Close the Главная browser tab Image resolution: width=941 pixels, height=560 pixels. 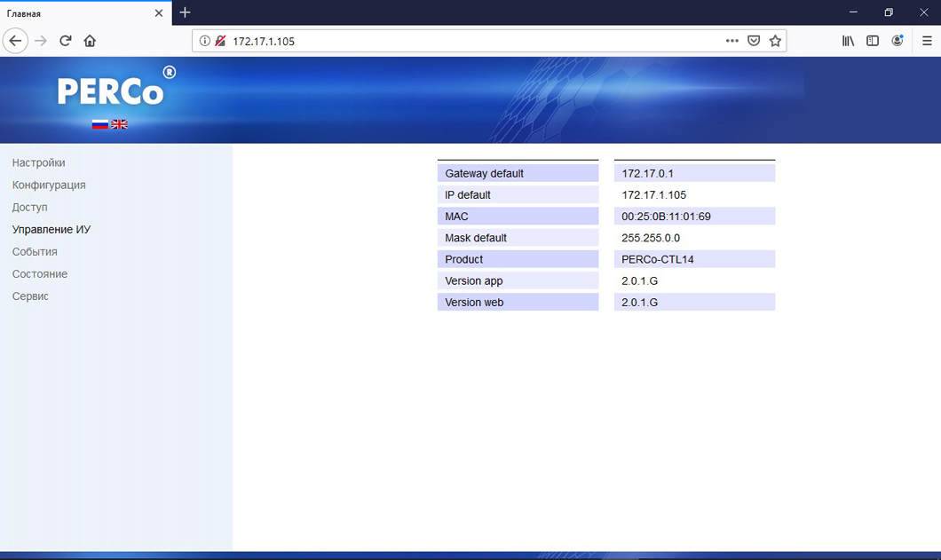click(159, 13)
